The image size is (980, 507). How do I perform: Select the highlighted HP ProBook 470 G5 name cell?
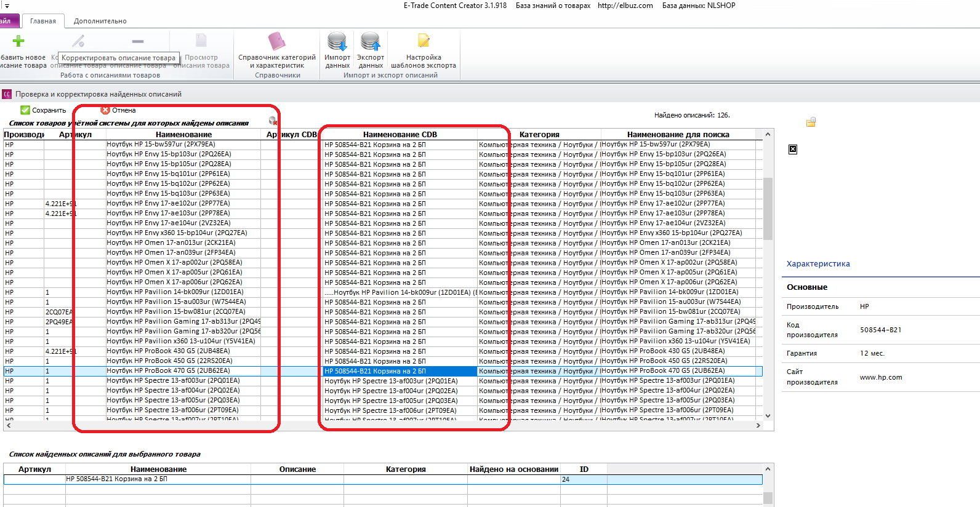183,371
